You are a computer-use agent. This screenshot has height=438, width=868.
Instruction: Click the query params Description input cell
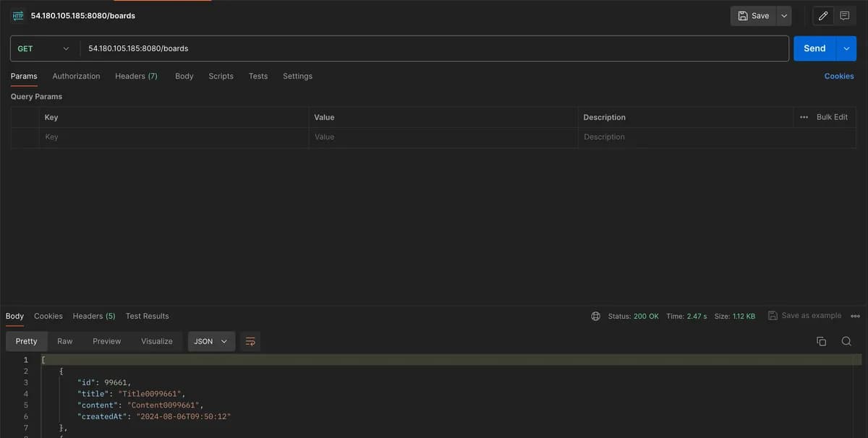[x=716, y=137]
